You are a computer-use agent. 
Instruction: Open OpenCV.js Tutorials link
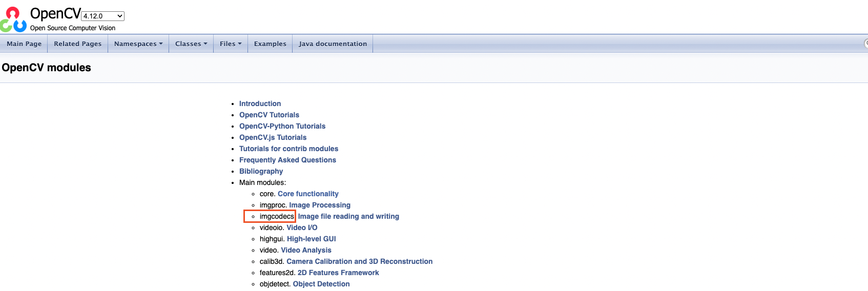click(x=273, y=137)
